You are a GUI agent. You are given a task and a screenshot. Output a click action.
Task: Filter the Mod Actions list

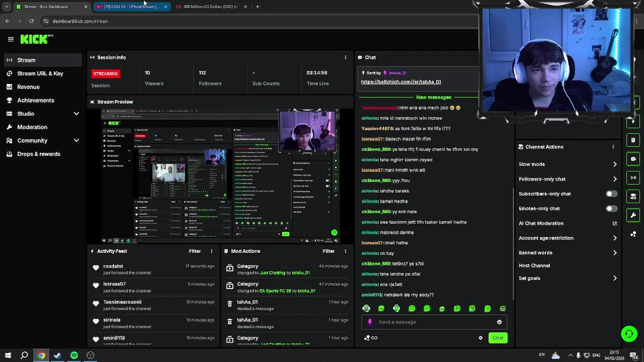point(329,251)
